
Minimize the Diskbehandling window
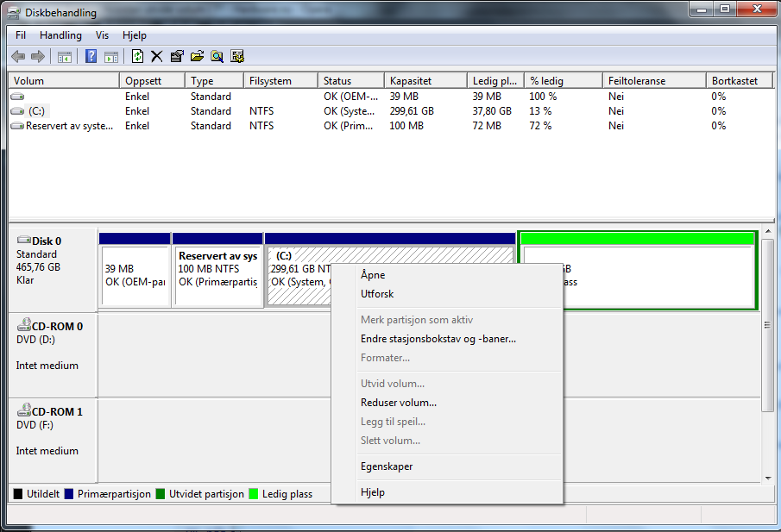tap(702, 9)
